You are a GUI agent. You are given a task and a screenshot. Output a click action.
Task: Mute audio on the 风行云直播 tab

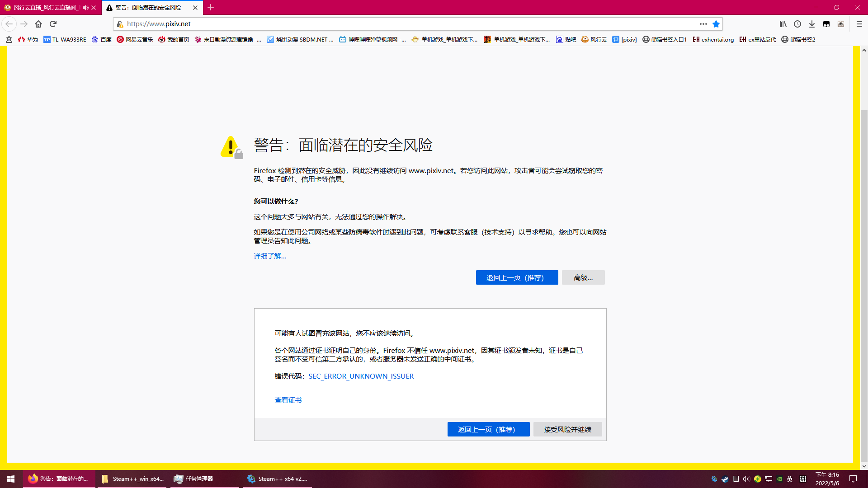pos(85,8)
